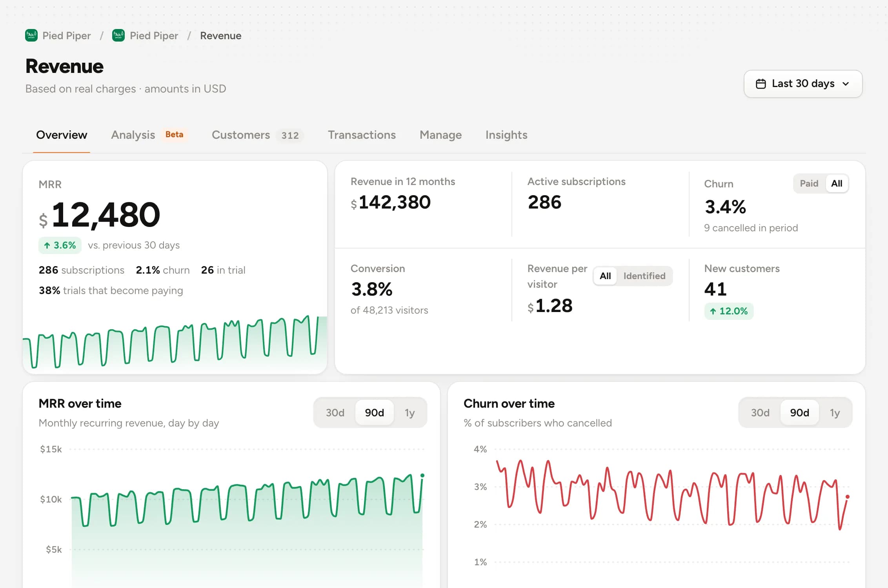Click the second Pied Piper logo icon in breadcrumb
Screen dimensions: 888x588
pos(118,36)
